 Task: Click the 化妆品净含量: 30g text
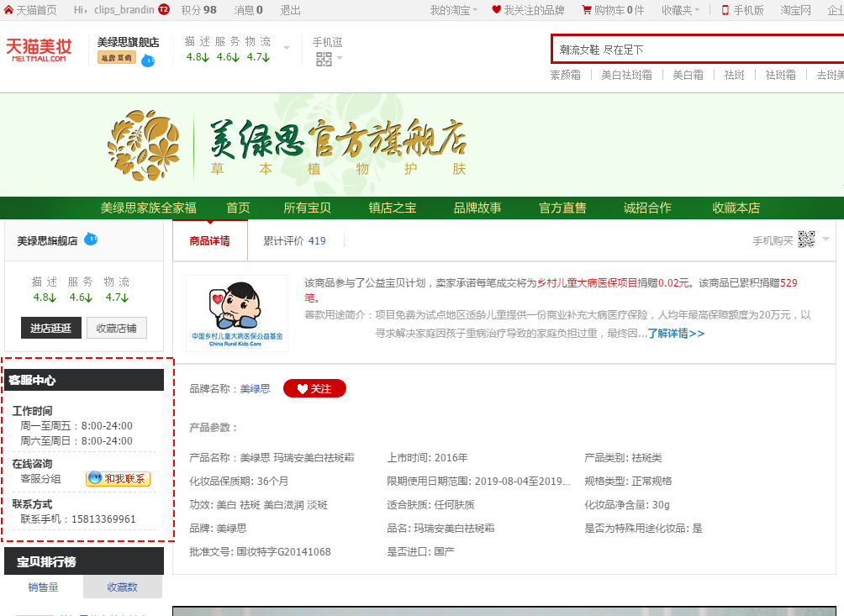tap(627, 504)
